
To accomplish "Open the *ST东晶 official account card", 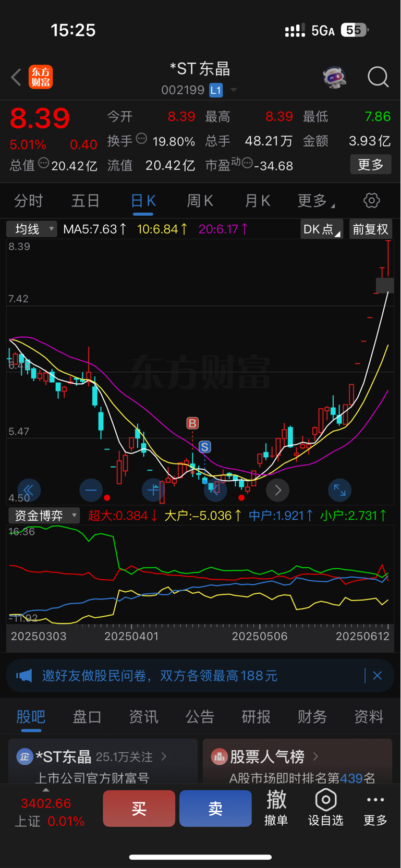I will point(103,761).
